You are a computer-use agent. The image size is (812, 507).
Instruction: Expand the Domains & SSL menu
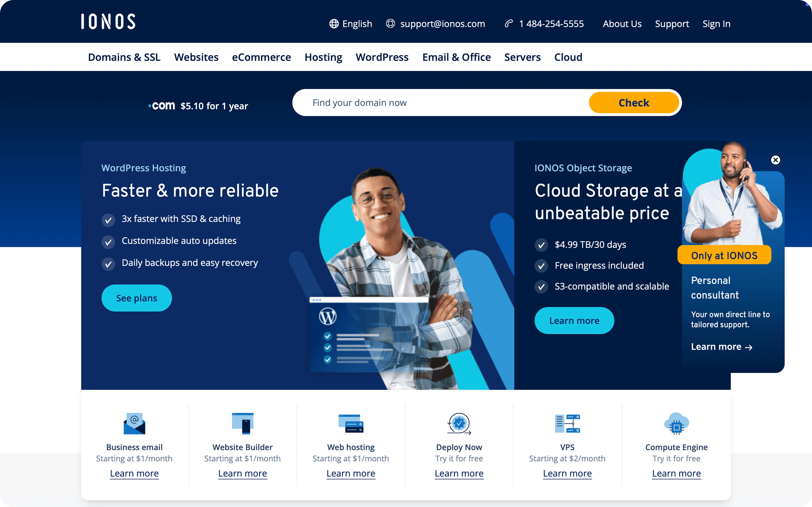coord(124,57)
